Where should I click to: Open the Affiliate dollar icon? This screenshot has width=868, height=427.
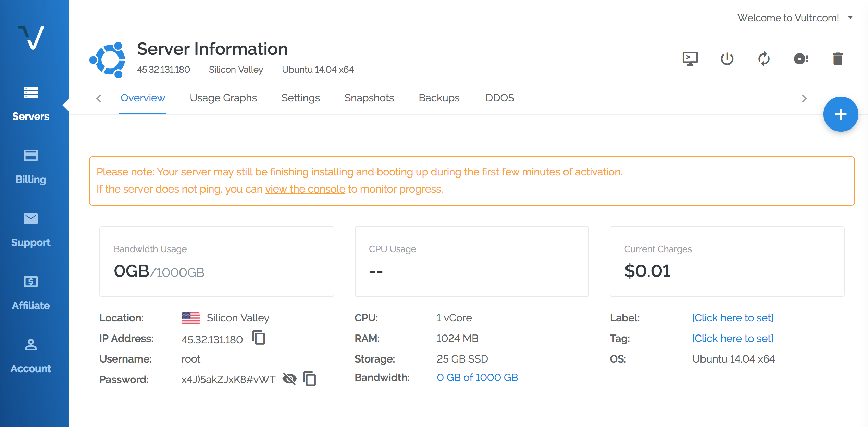tap(31, 281)
